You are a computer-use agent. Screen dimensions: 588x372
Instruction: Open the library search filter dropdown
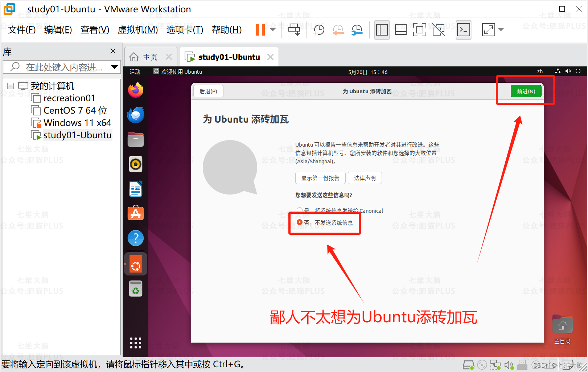pyautogui.click(x=115, y=67)
